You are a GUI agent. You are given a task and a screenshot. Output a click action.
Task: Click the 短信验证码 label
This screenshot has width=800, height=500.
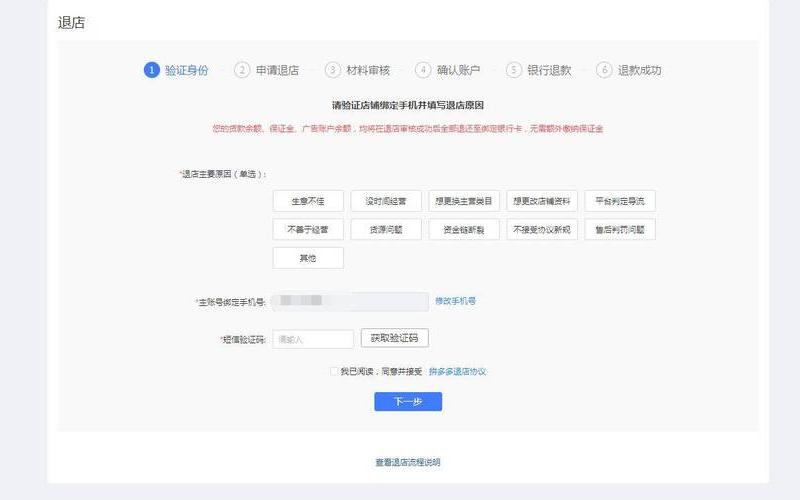click(243, 339)
